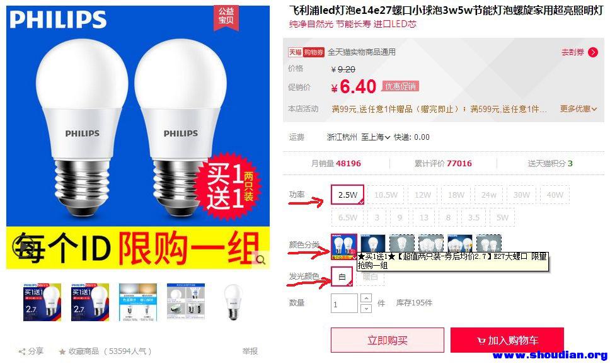
Task: Click the 天猫购物券 badge
Action: pyautogui.click(x=306, y=52)
